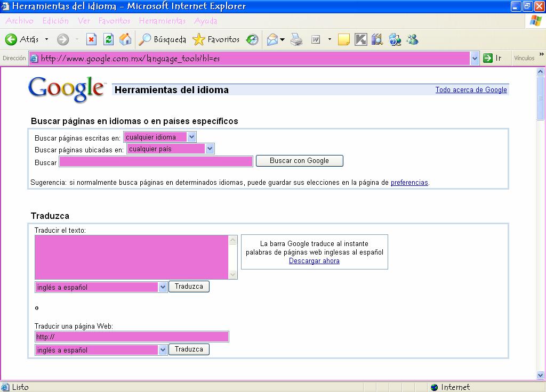Open the Messenger people icon
Image resolution: width=546 pixels, height=392 pixels.
[x=413, y=39]
